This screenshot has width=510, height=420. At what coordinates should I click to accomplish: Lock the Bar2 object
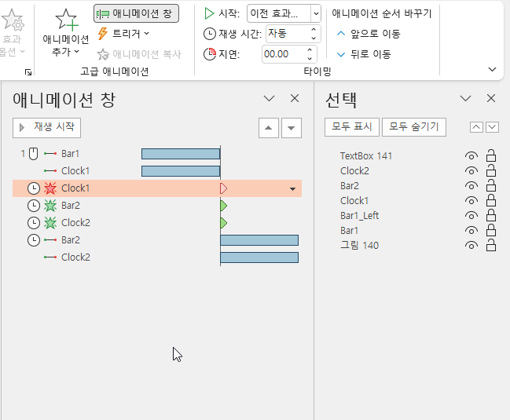pyautogui.click(x=491, y=185)
